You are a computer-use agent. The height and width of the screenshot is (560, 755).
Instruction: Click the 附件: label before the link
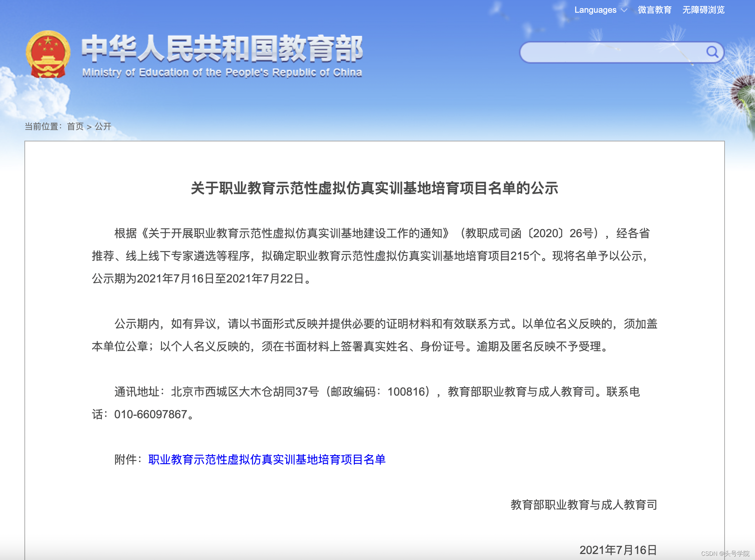pyautogui.click(x=128, y=459)
